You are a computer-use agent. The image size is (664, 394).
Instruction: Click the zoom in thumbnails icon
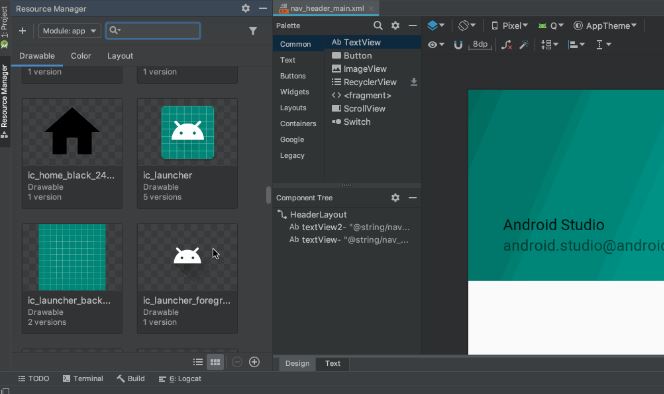pos(255,362)
